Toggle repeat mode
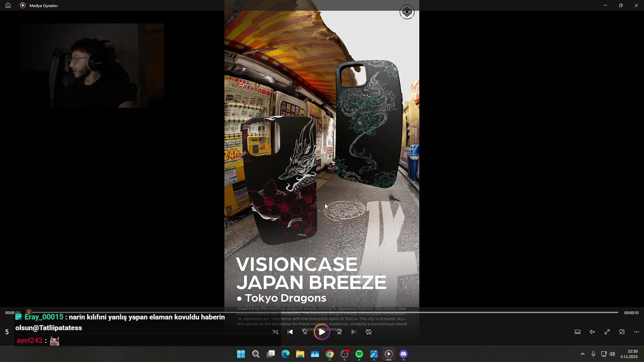Image resolution: width=644 pixels, height=362 pixels. click(368, 332)
